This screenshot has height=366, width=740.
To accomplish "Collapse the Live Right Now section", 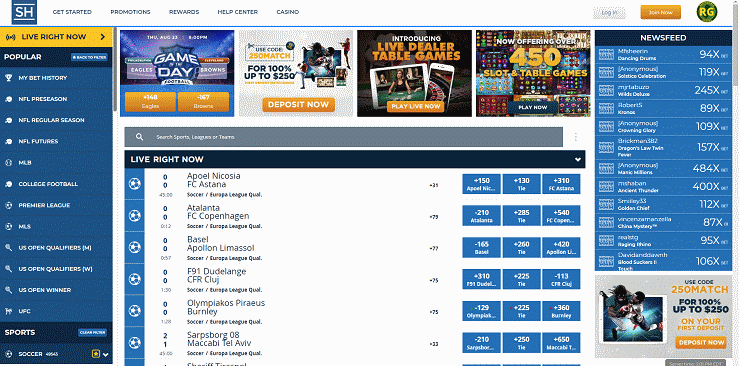I will click(x=578, y=159).
